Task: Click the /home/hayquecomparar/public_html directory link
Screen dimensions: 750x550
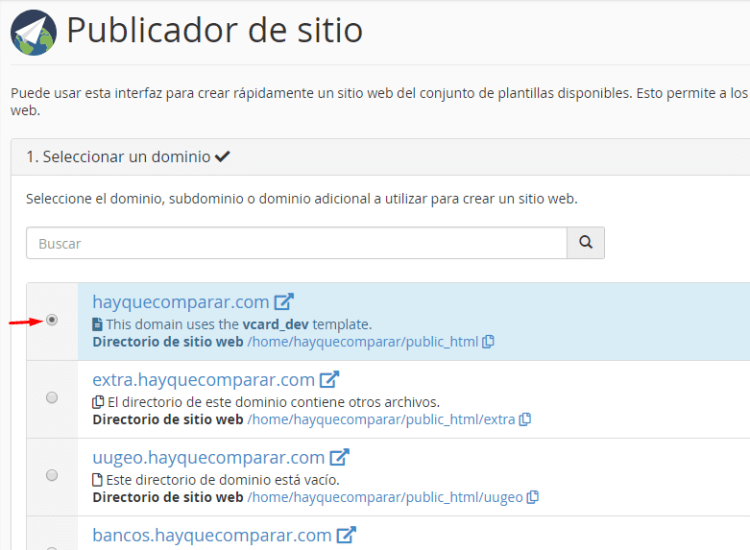Action: 363,342
